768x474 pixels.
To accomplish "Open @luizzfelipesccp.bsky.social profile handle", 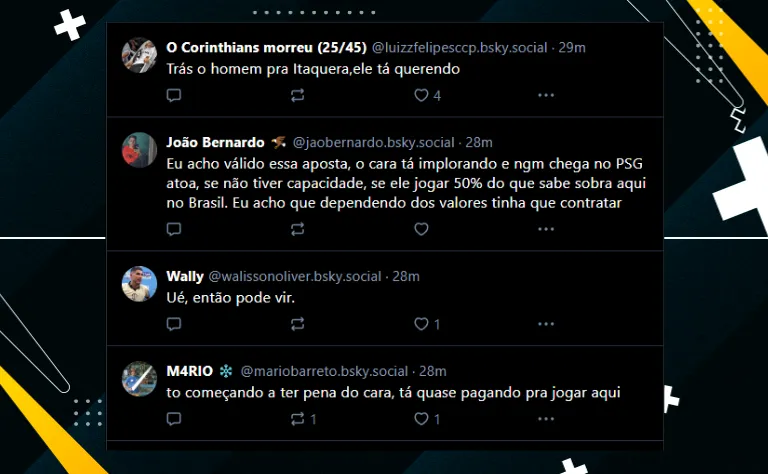I will [x=459, y=47].
